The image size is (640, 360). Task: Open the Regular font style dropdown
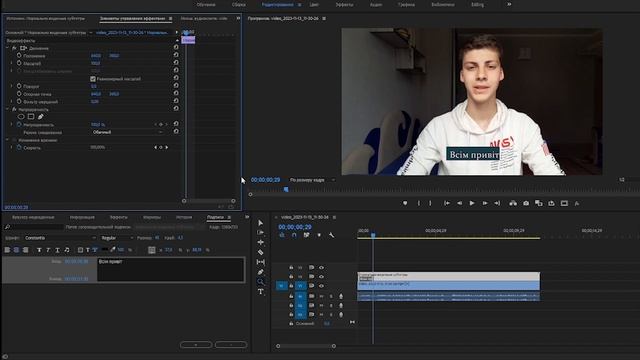[x=117, y=238]
